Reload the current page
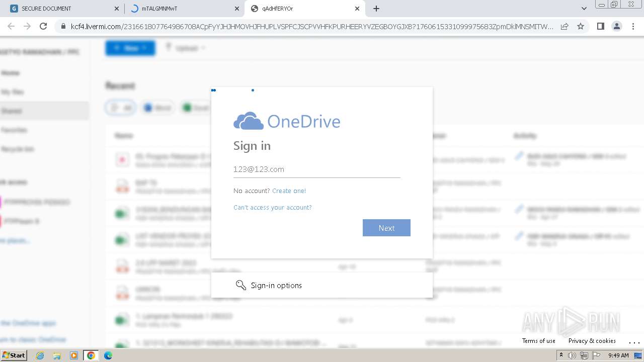 coord(43,26)
